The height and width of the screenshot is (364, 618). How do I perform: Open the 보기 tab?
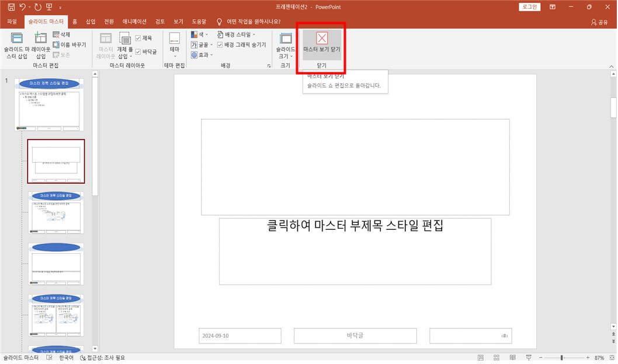point(178,22)
